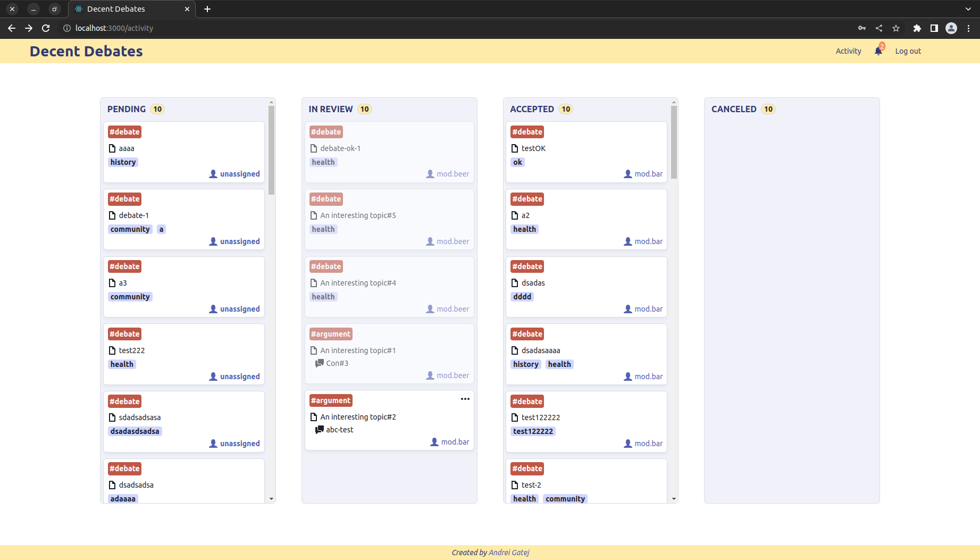Screen dimensions: 980x560
Task: Reload the page using the refresh icon
Action: (46, 28)
